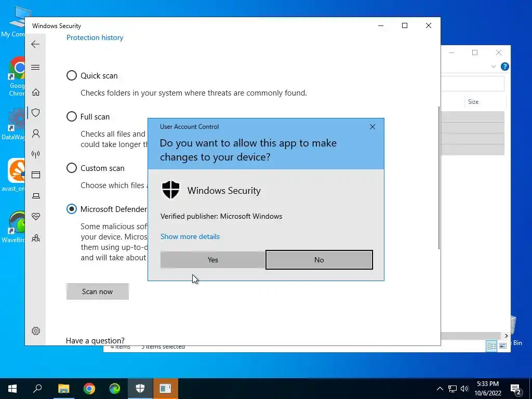Click the File Explorer search field
This screenshot has width=532, height=399.
pos(472,84)
